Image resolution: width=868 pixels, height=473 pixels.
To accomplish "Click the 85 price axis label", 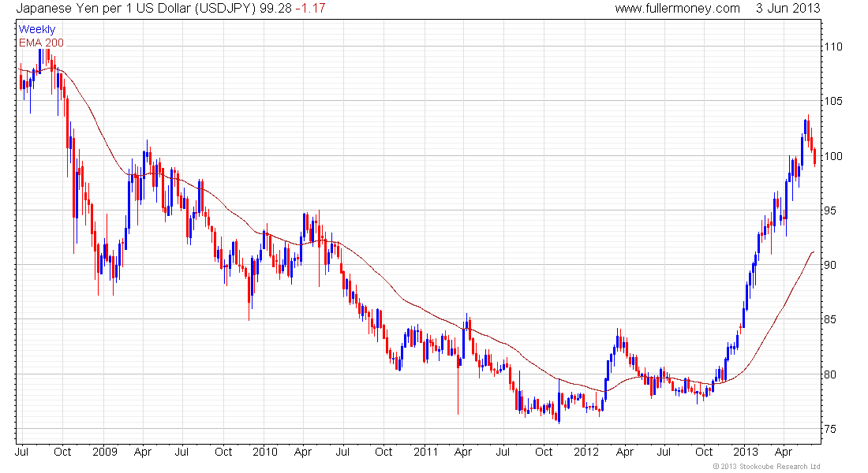I will click(x=830, y=319).
